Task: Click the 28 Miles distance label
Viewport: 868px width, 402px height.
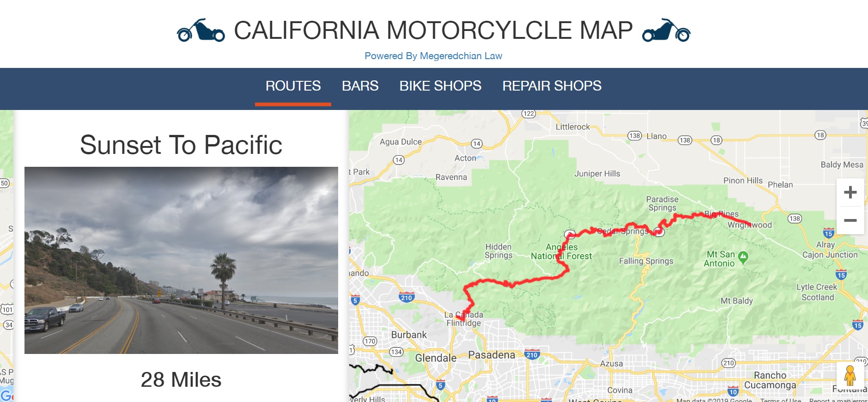Action: pos(181,380)
